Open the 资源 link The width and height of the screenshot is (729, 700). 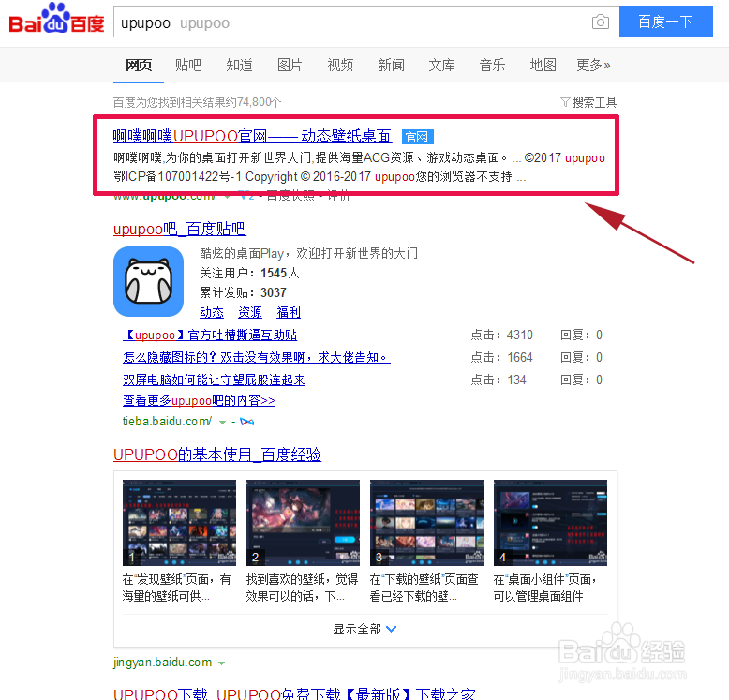[x=249, y=312]
